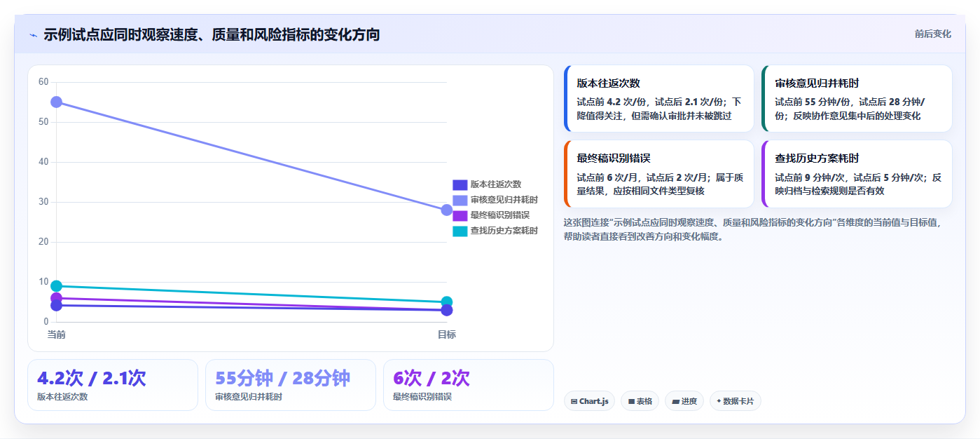Open the 查找历史方案耗时 description card
Viewport: 980px width, 439px height.
point(857,174)
